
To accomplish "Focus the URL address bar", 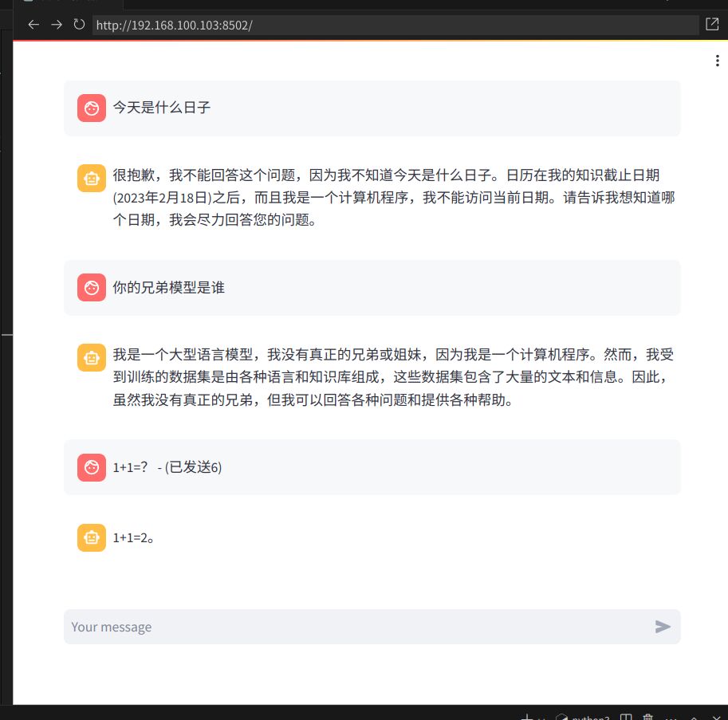I will click(396, 25).
